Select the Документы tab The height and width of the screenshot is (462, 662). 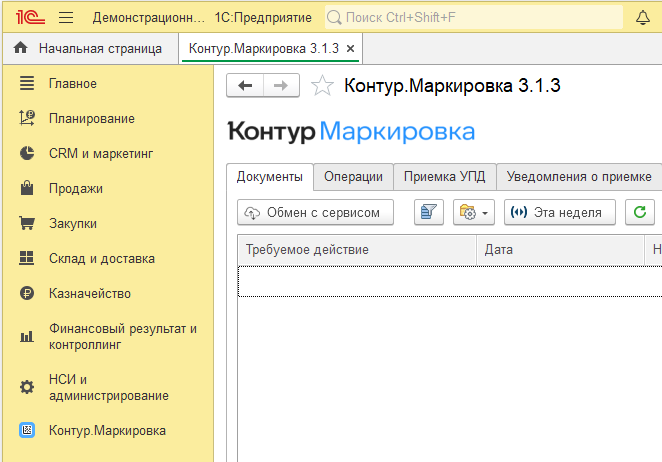pyautogui.click(x=269, y=177)
